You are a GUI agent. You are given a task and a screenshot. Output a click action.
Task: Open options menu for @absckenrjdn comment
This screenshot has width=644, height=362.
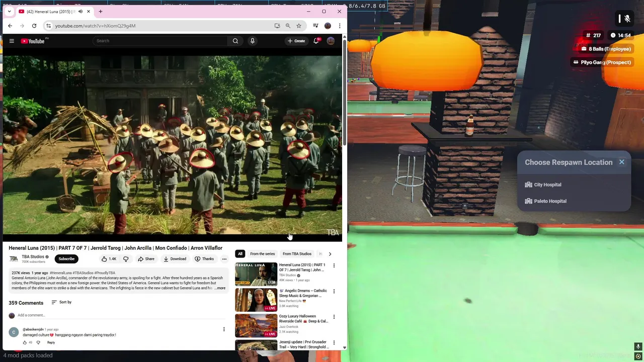tap(224, 329)
